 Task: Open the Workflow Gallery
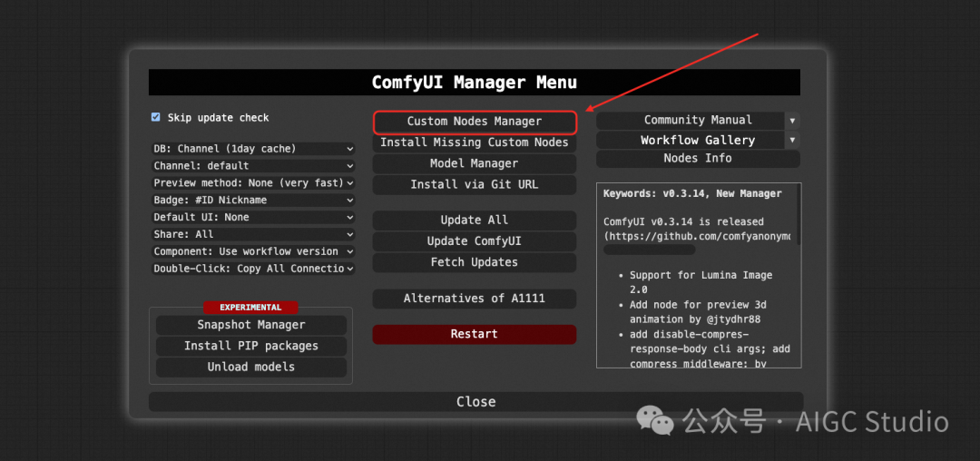[x=690, y=140]
